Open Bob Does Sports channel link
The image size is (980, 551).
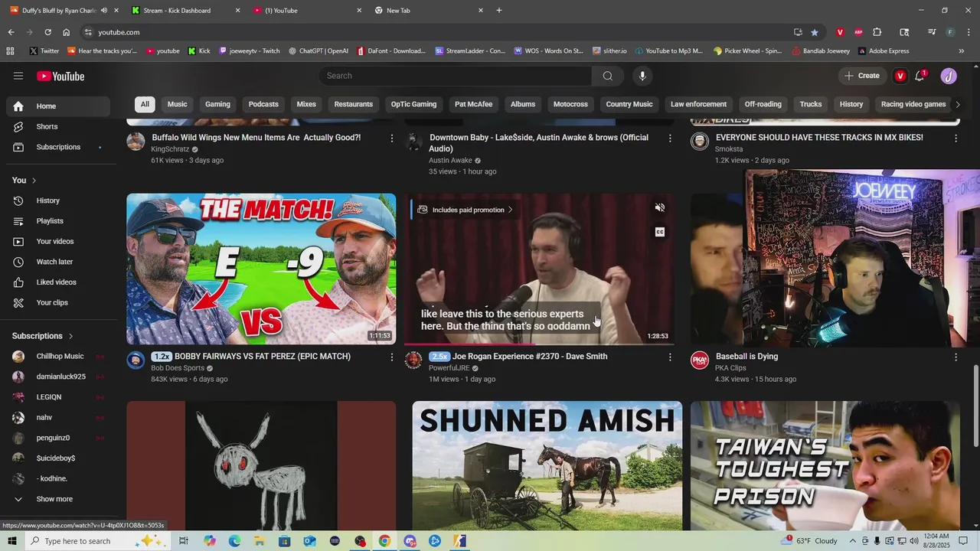tap(178, 368)
